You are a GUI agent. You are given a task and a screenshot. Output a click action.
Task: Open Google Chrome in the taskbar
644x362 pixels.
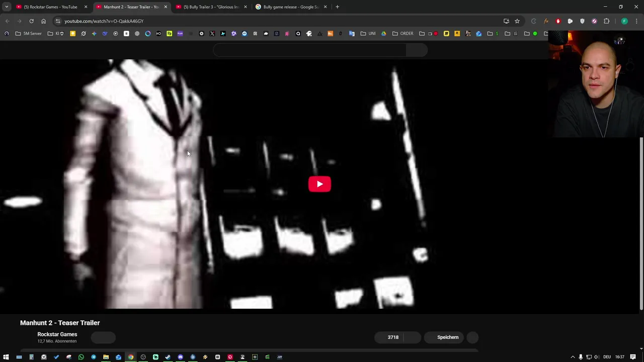click(x=131, y=357)
